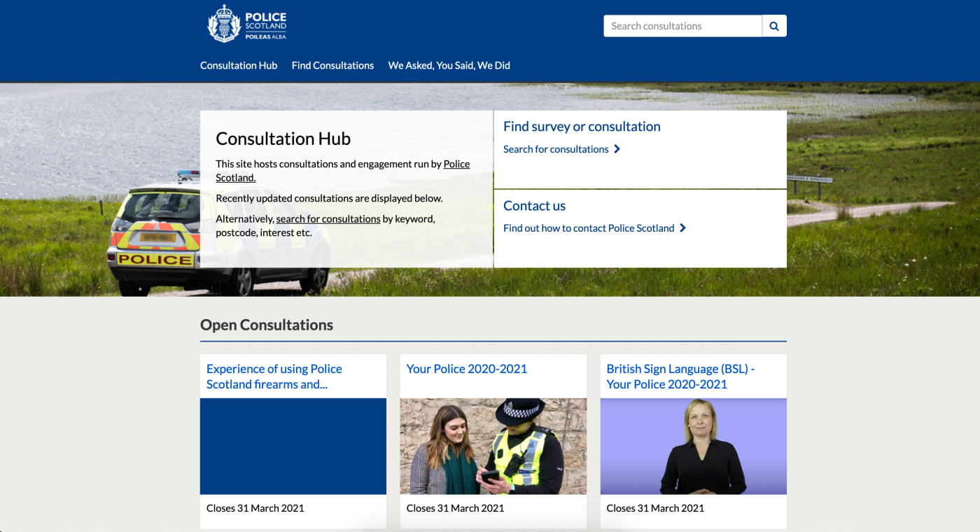Click the BSL interpreter image thumbnail
This screenshot has width=980, height=532.
pyautogui.click(x=693, y=446)
